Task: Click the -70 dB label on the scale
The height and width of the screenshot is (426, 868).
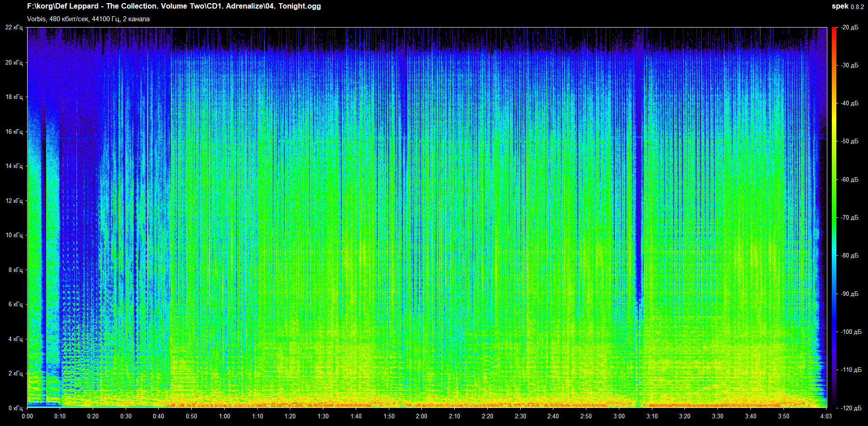Action: pos(849,218)
